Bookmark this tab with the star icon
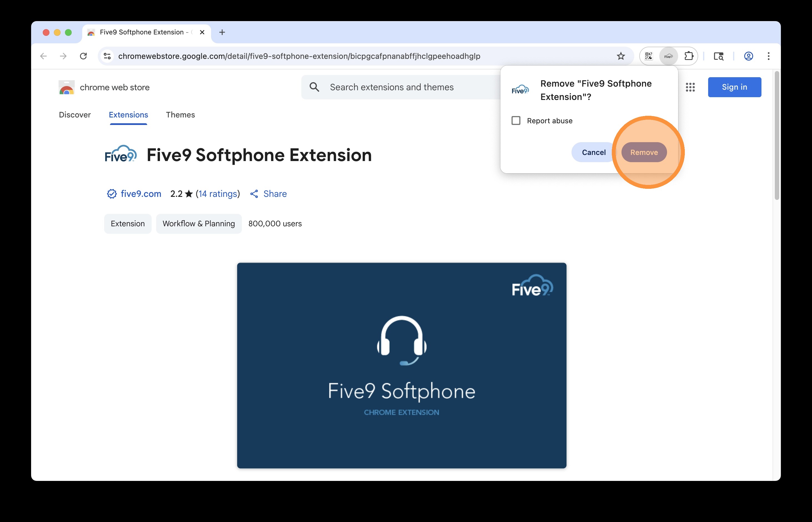This screenshot has width=812, height=522. [620, 56]
